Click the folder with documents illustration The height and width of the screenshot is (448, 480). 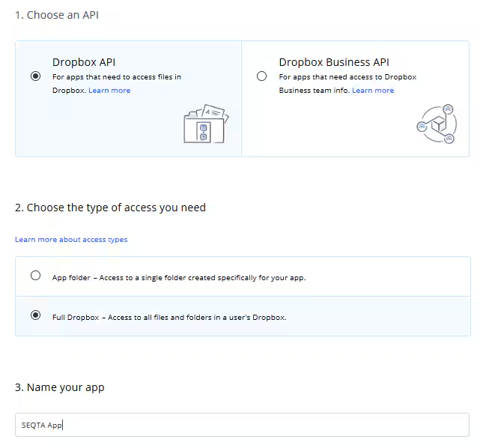coord(206,124)
